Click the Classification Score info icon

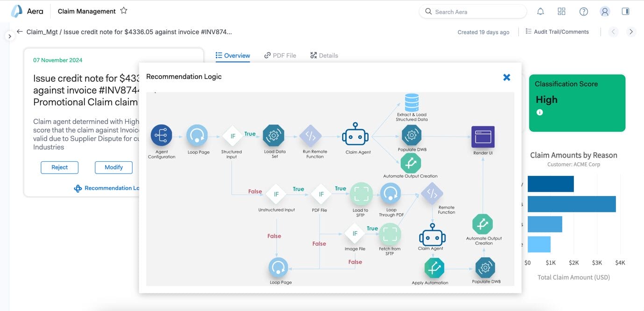539,112
